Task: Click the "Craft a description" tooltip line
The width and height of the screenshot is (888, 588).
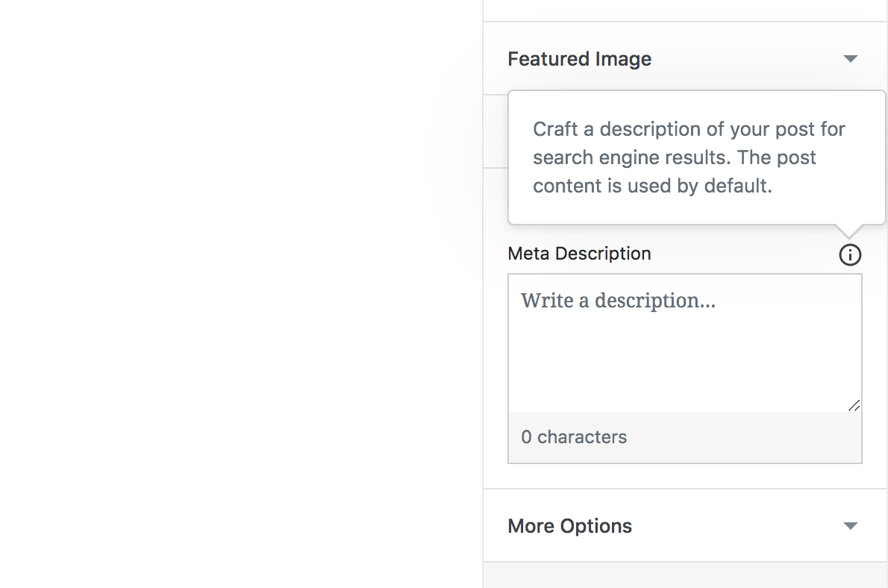Action: (x=689, y=129)
